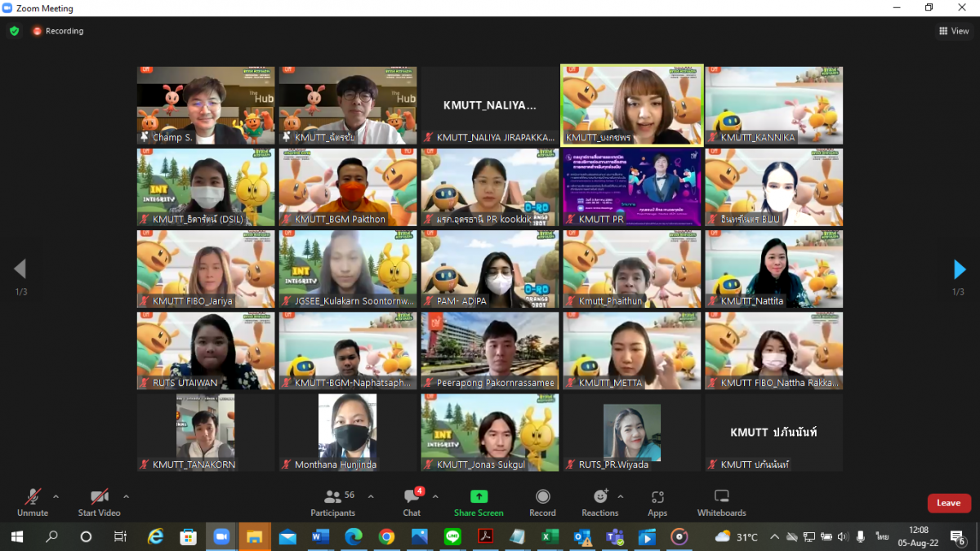Open the Reactions menu
This screenshot has height=551, width=980.
[x=600, y=502]
